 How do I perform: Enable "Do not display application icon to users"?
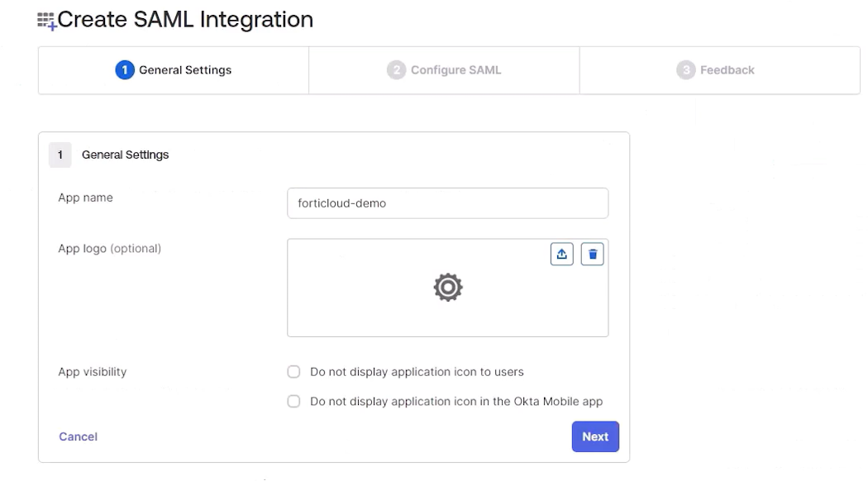tap(293, 372)
